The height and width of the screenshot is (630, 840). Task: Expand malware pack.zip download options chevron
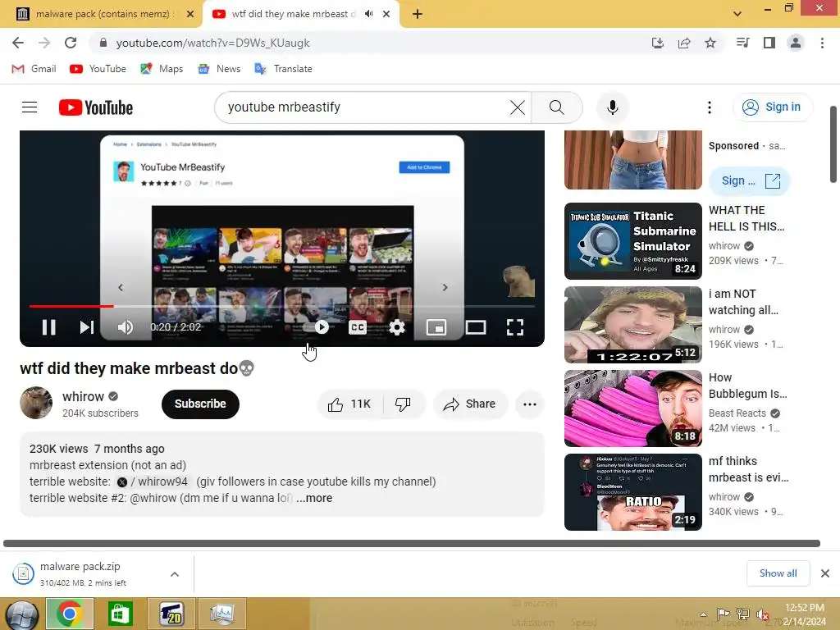point(175,574)
